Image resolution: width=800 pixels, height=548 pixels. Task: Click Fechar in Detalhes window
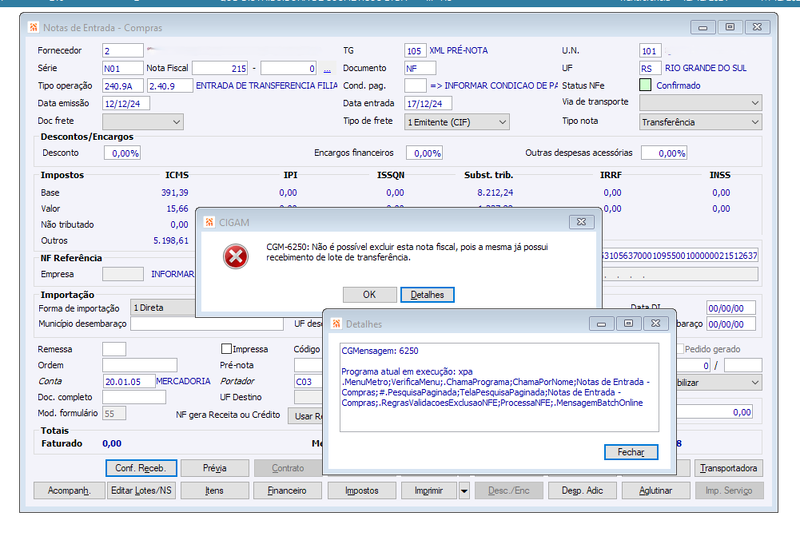631,452
